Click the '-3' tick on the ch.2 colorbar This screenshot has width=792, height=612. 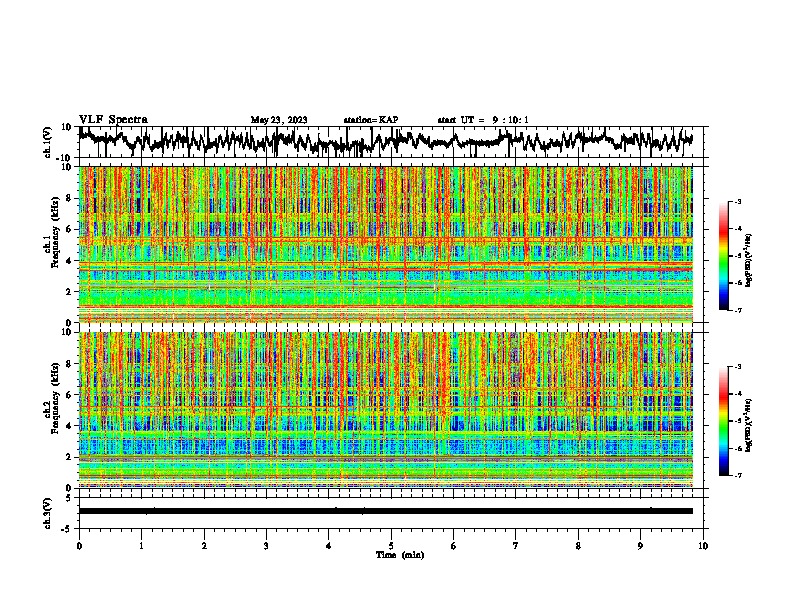738,367
